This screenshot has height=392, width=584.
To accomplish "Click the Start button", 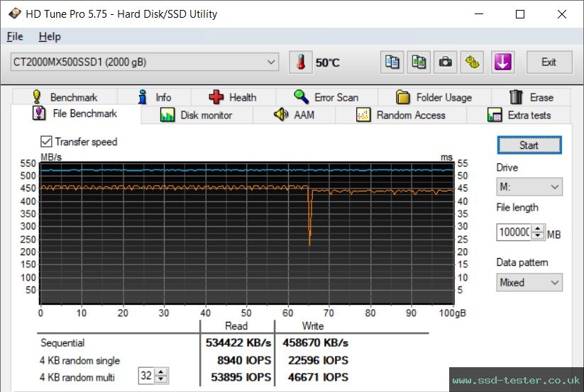I will point(529,145).
